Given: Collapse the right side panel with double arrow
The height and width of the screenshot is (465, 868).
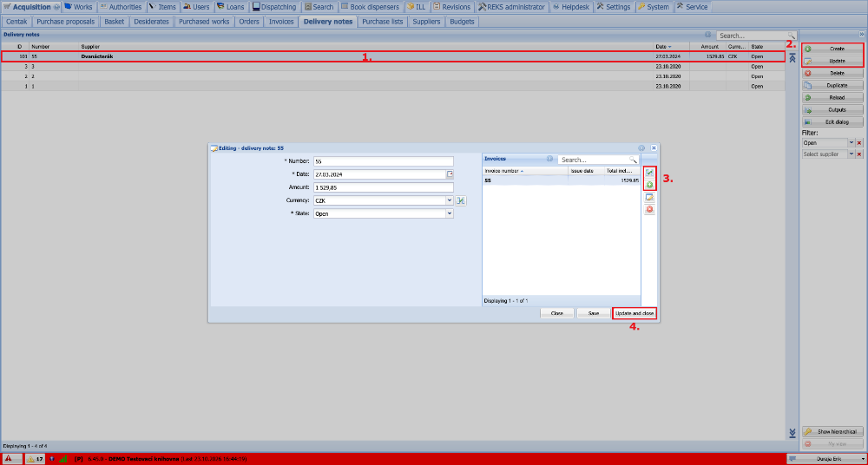Looking at the screenshot, I should click(x=862, y=35).
